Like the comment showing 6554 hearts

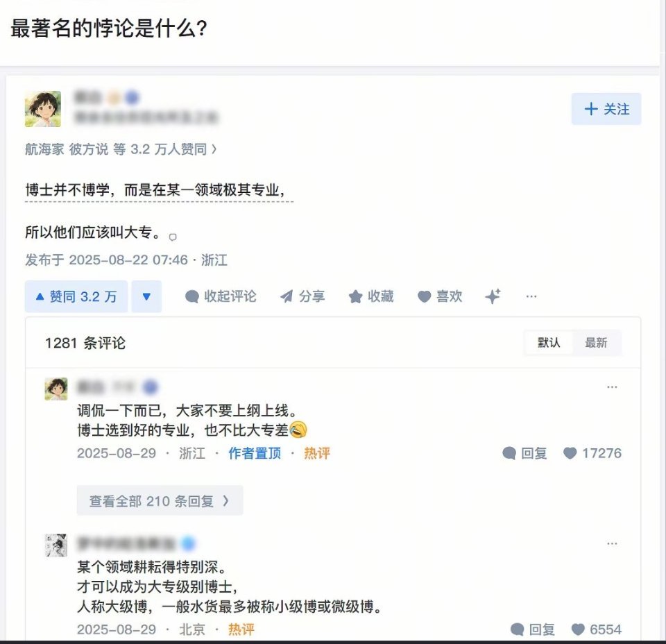pos(598,629)
